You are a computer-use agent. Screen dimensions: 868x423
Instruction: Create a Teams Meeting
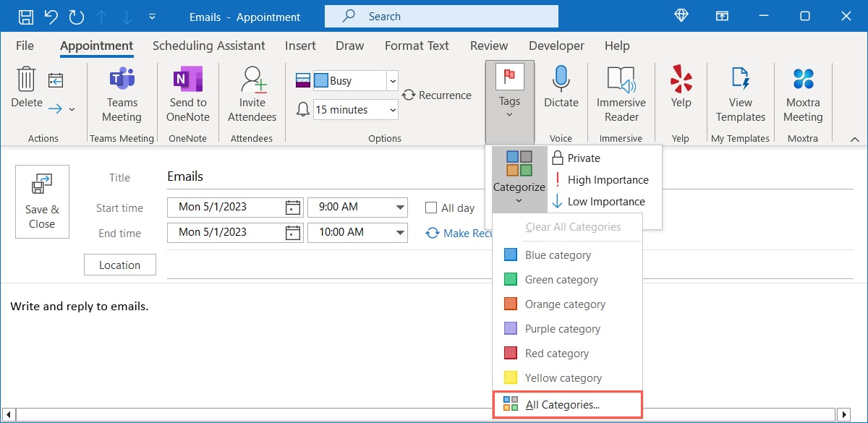point(121,95)
